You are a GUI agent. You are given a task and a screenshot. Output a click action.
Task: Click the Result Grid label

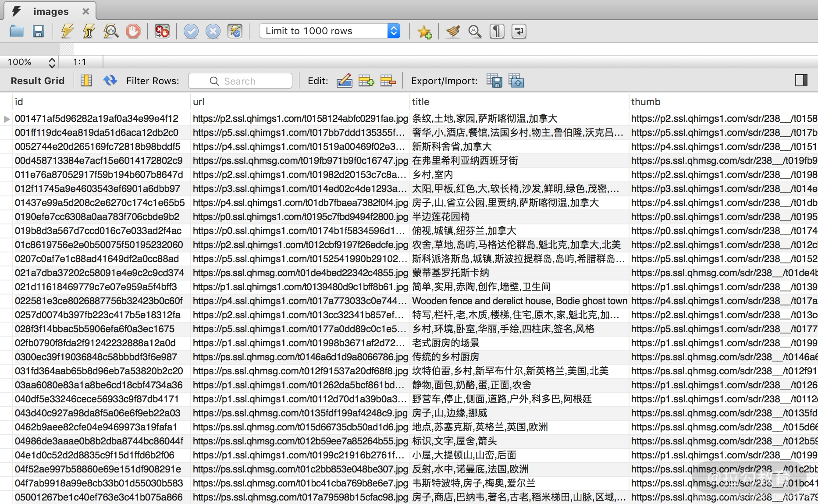[38, 81]
